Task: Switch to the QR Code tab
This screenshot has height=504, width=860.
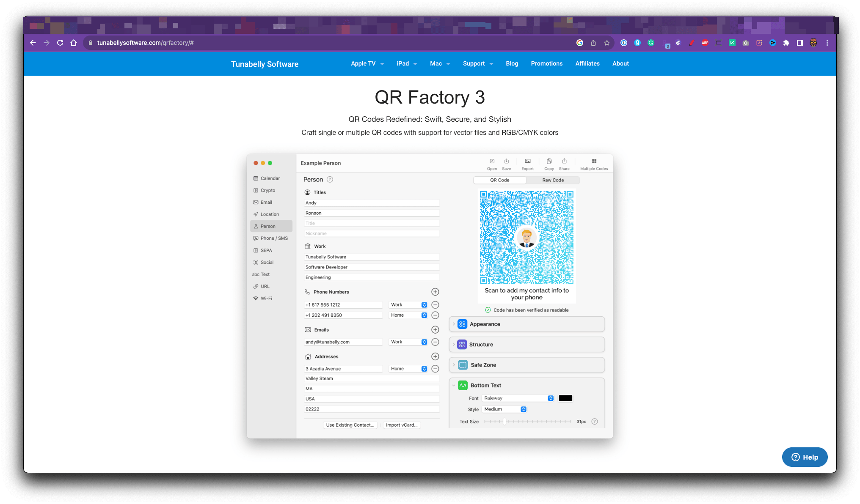Action: [x=499, y=180]
